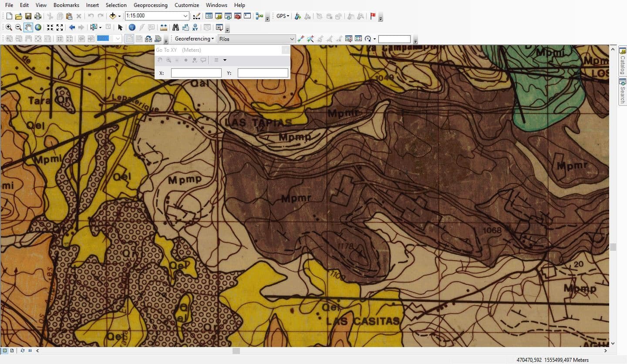Click the Auto Registration icon
Image resolution: width=627 pixels, height=364 pixels.
pyautogui.click(x=310, y=39)
